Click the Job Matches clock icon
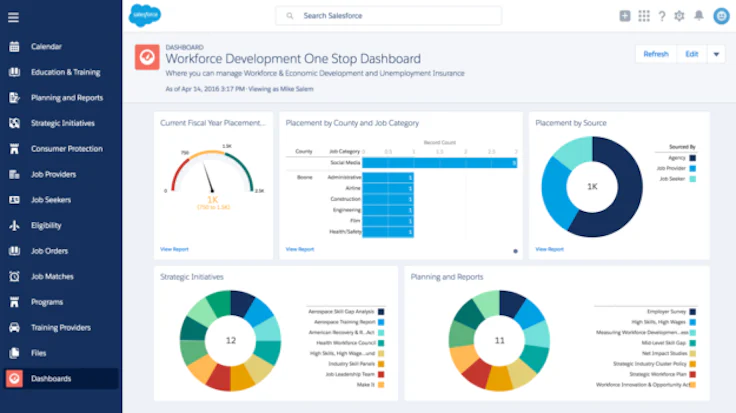Screen dimensions: 736x413 [14, 276]
